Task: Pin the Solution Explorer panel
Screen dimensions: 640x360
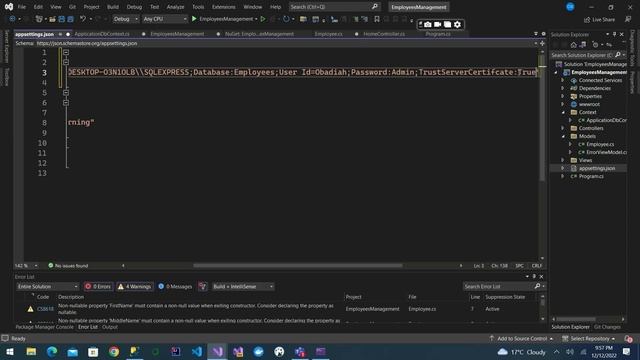Action: [614, 34]
